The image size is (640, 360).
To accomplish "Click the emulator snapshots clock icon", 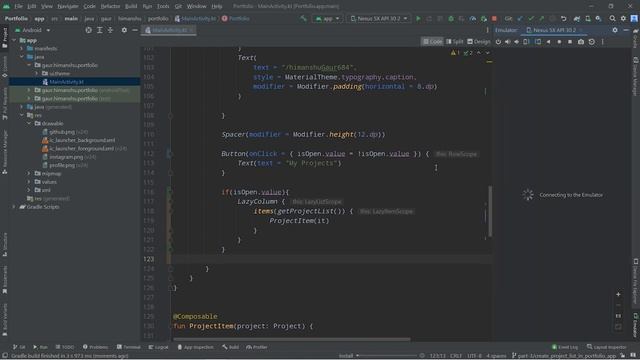I will click(x=592, y=42).
